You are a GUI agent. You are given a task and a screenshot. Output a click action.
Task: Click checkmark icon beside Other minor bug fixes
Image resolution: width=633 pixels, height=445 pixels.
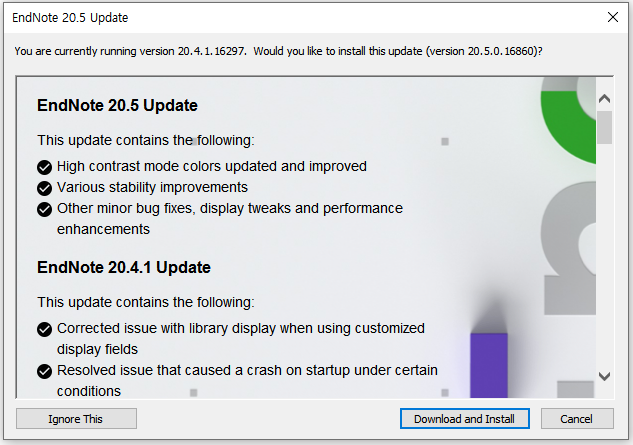click(x=44, y=209)
